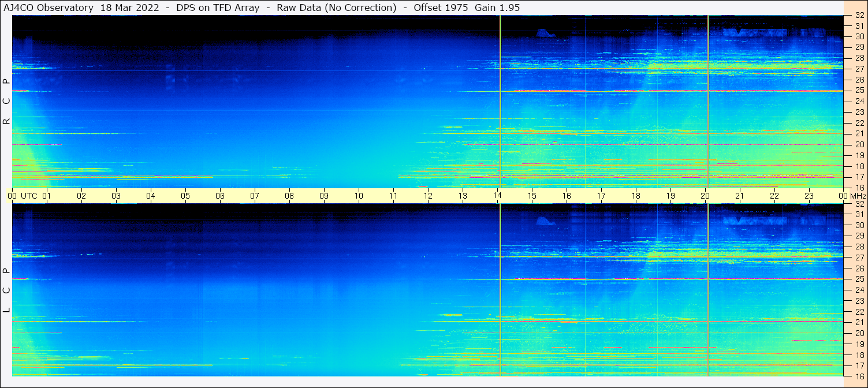Click the 20 UTC hour label
The height and width of the screenshot is (388, 868).
click(x=705, y=196)
